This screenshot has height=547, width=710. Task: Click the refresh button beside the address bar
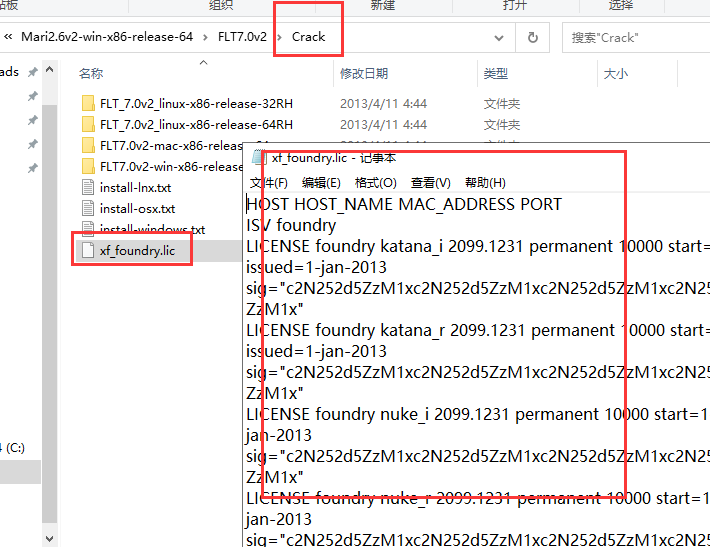point(533,37)
